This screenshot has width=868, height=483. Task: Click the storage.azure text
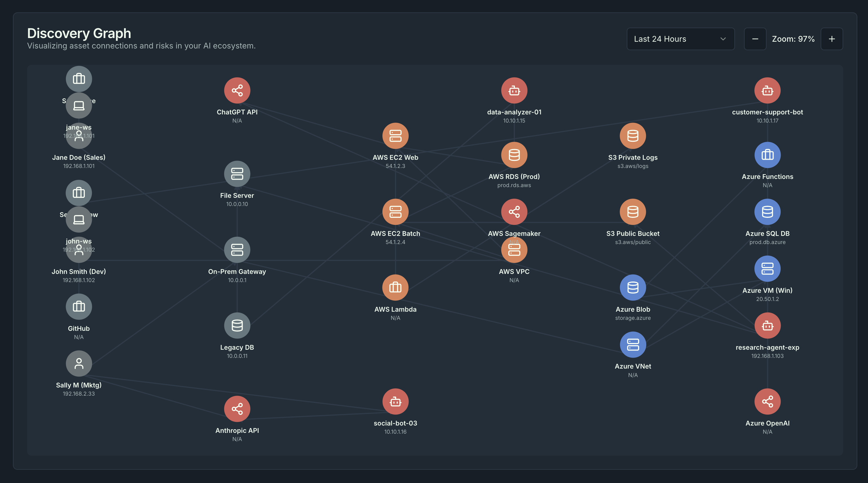point(633,318)
